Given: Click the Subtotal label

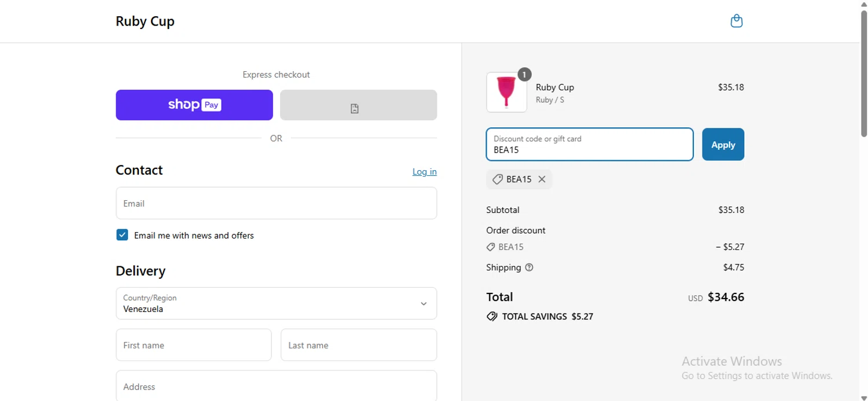Looking at the screenshot, I should click(503, 210).
